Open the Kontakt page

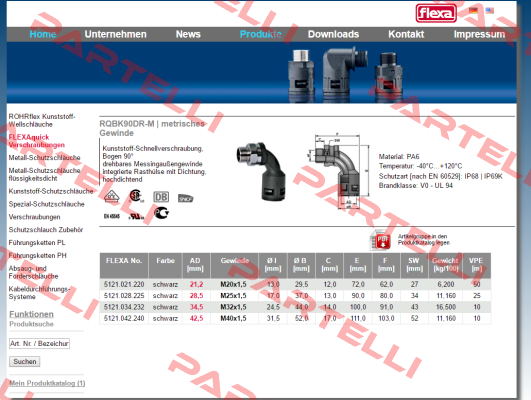pyautogui.click(x=406, y=34)
